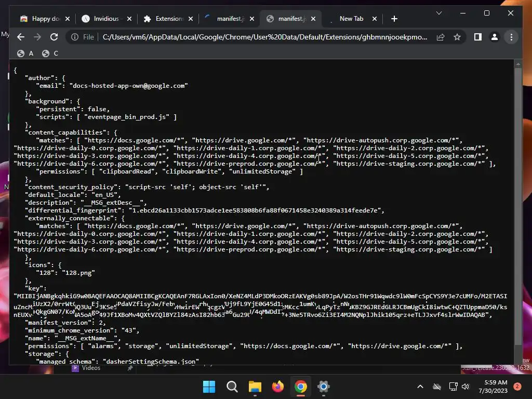Screen dimensions: 532x399
Task: Switch to the Invidious tab
Action: tap(102, 19)
